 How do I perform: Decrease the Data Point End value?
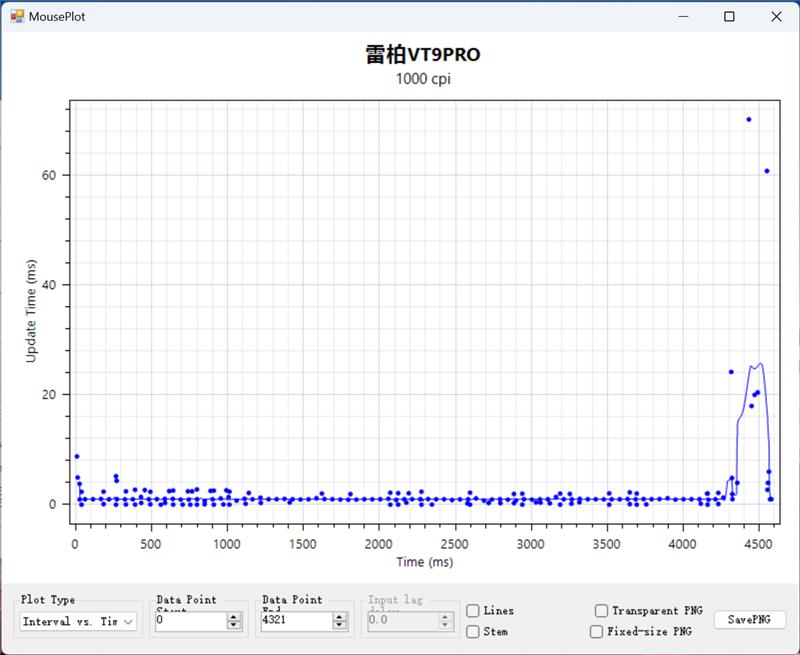pos(339,626)
